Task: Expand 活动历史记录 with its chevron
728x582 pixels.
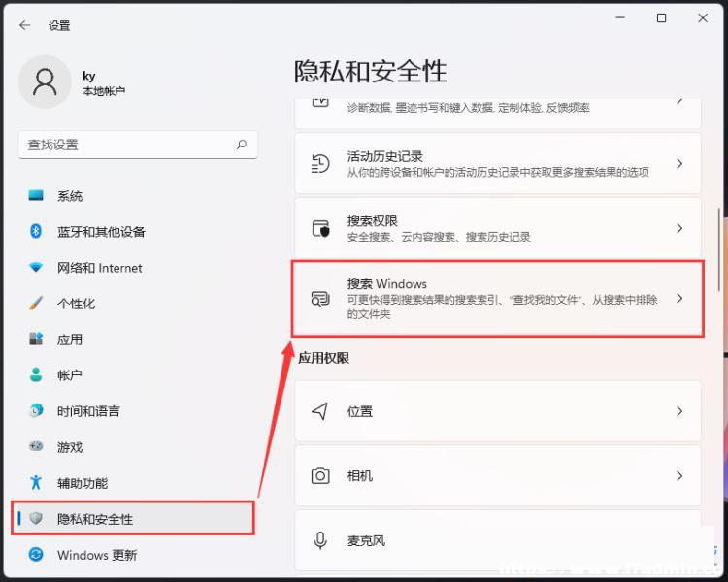Action: pyautogui.click(x=679, y=163)
